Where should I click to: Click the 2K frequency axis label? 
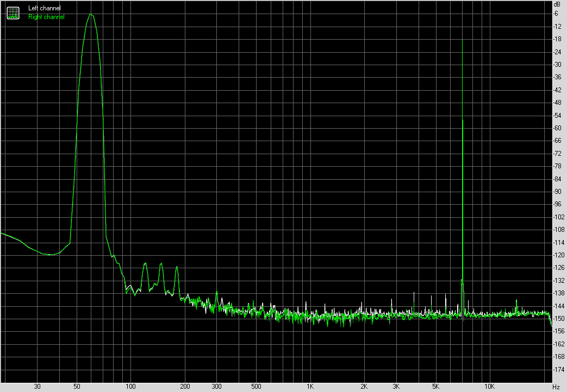coord(364,387)
